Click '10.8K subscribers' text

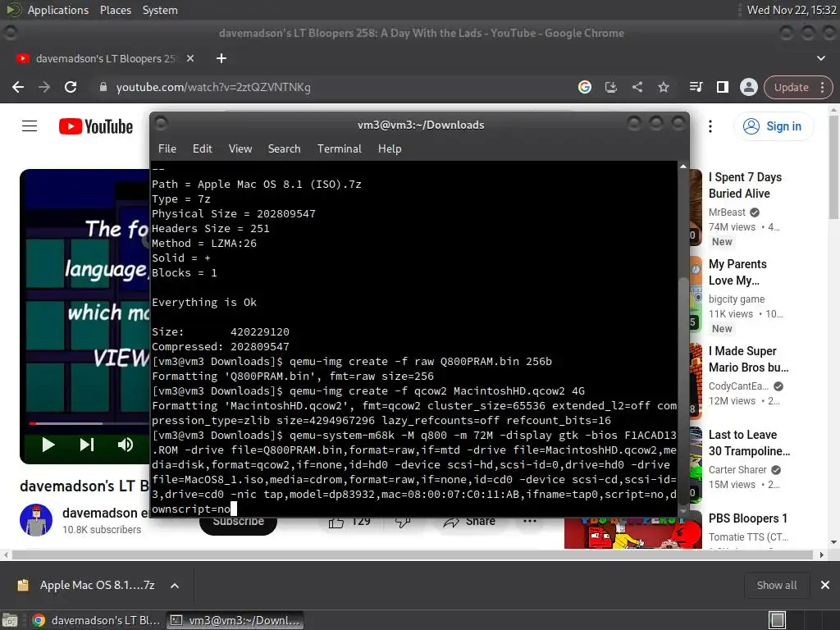click(x=102, y=529)
